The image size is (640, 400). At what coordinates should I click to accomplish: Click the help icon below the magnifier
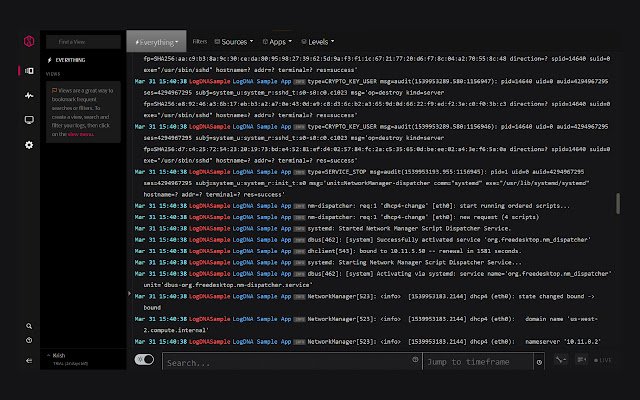click(29, 340)
